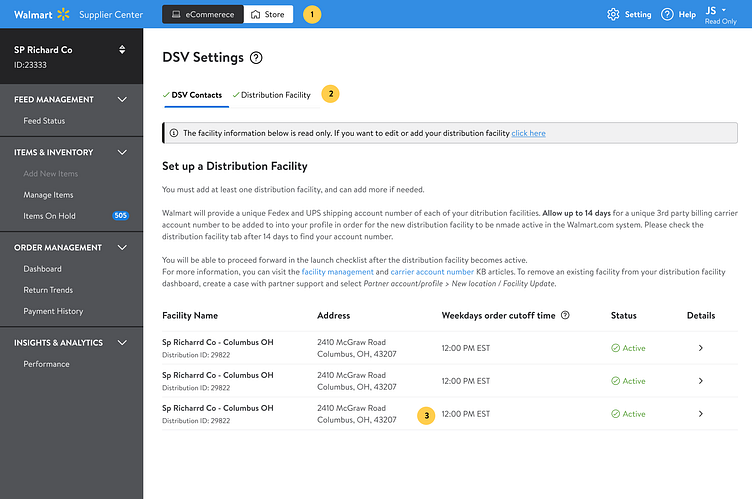Click the Details column header

point(701,315)
